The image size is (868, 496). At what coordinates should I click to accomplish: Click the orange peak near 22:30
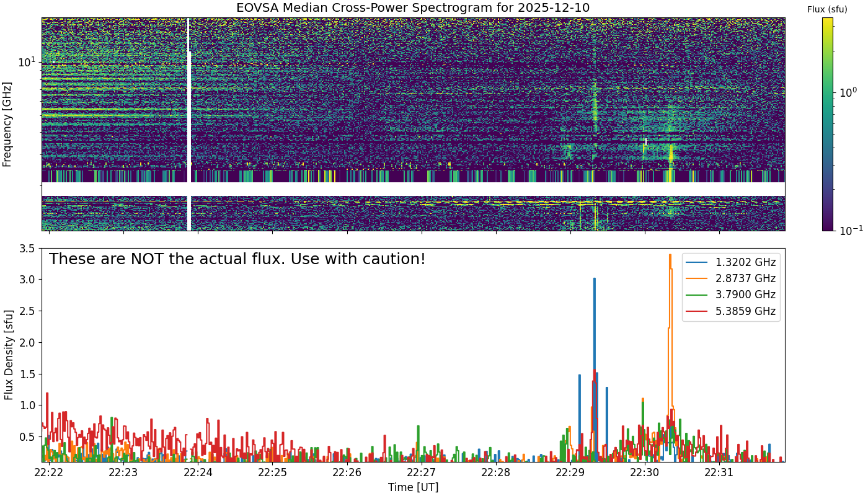coord(670,255)
